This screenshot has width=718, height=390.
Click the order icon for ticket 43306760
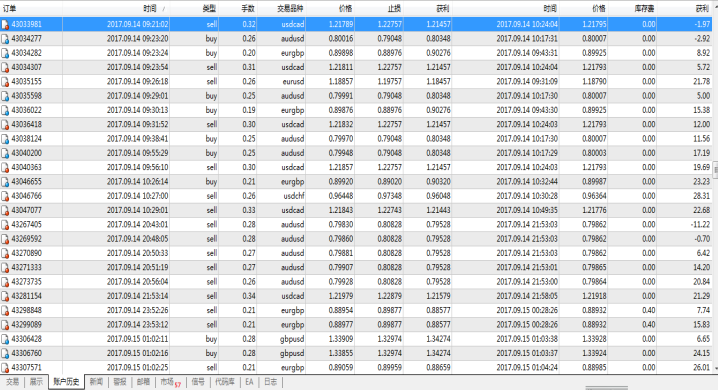[5, 353]
